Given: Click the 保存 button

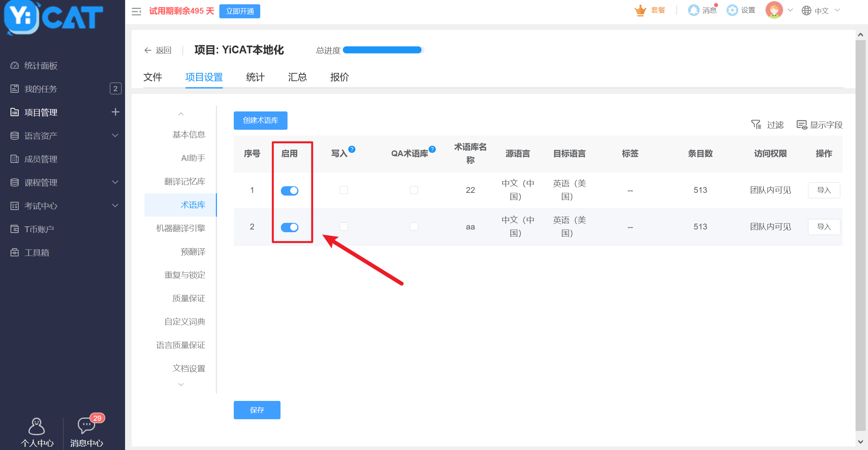Looking at the screenshot, I should (257, 410).
